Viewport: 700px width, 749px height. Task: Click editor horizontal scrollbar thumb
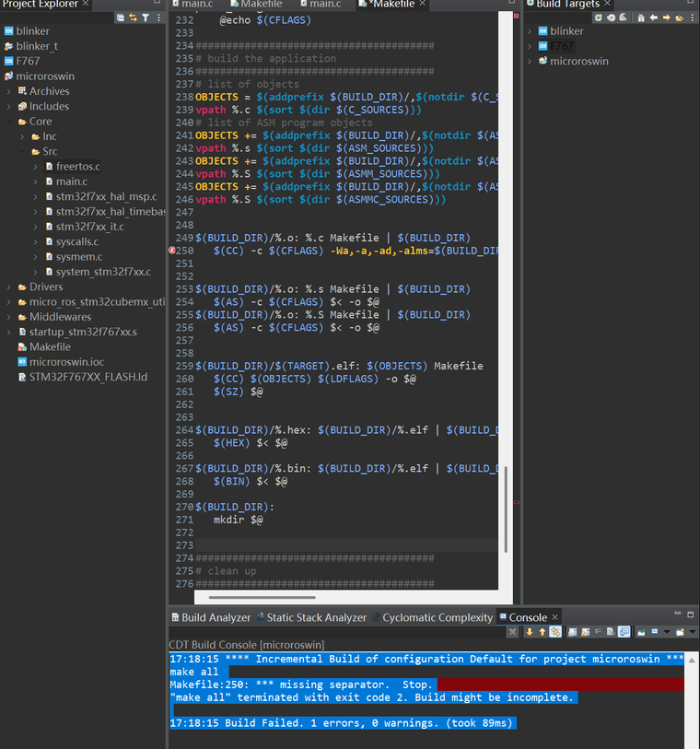(262, 597)
